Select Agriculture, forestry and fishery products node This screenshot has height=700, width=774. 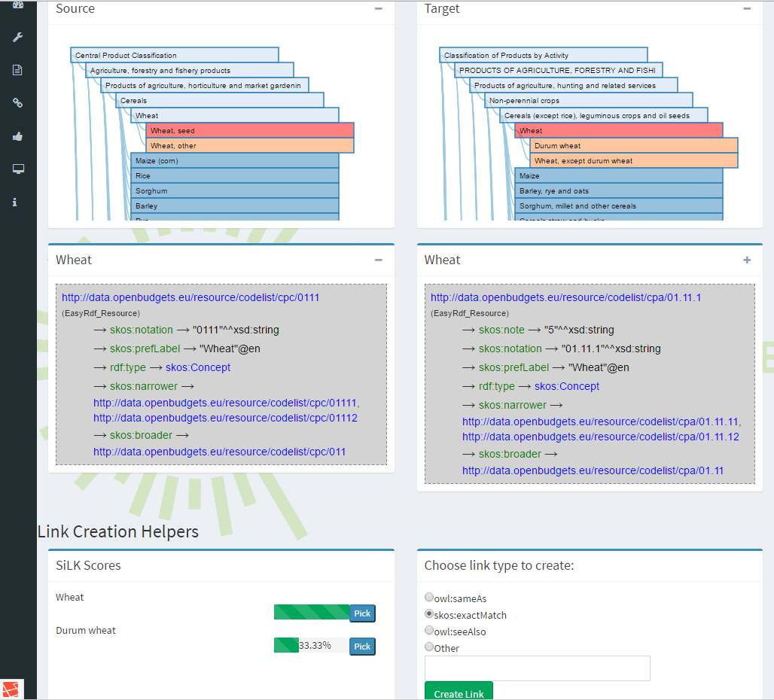click(190, 70)
